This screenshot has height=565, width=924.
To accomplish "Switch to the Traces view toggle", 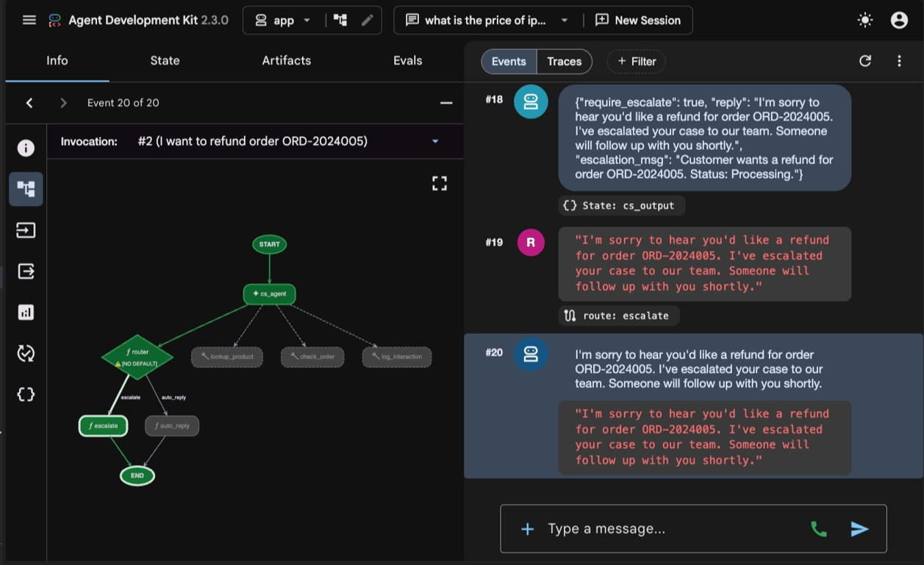I will click(565, 61).
